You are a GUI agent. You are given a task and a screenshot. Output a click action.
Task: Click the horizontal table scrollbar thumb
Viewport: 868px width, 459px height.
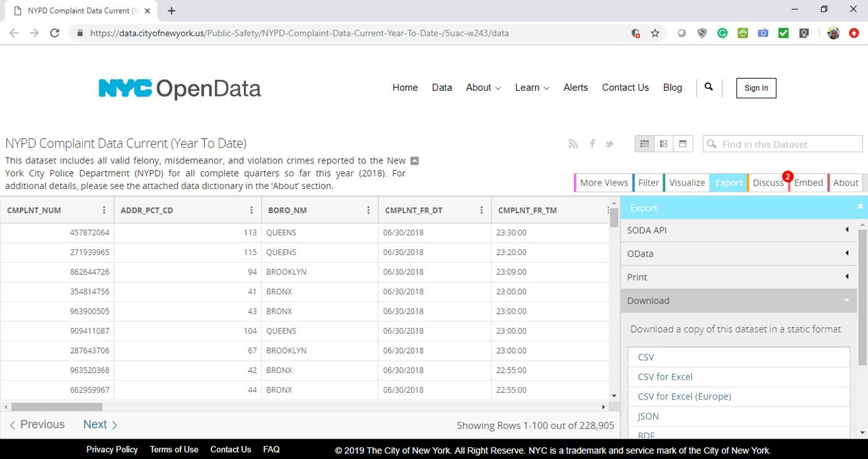[56, 407]
